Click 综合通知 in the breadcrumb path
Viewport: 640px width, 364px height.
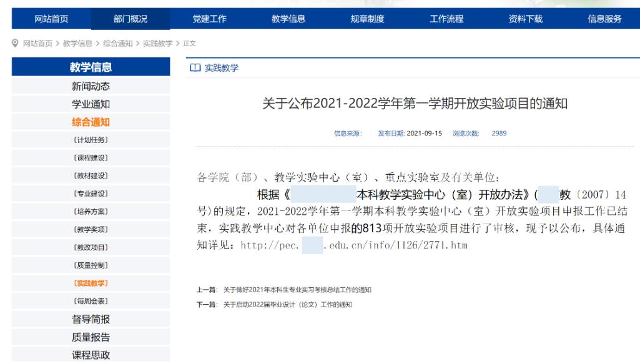[117, 43]
